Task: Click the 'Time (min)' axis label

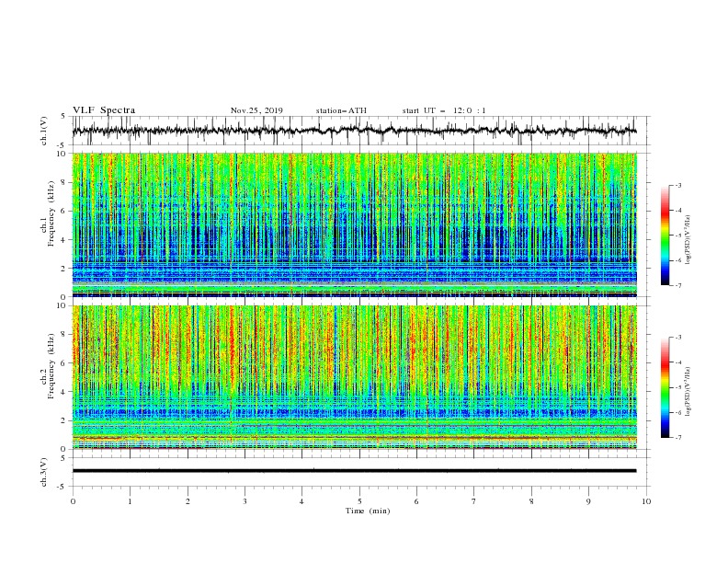Action: [x=368, y=511]
